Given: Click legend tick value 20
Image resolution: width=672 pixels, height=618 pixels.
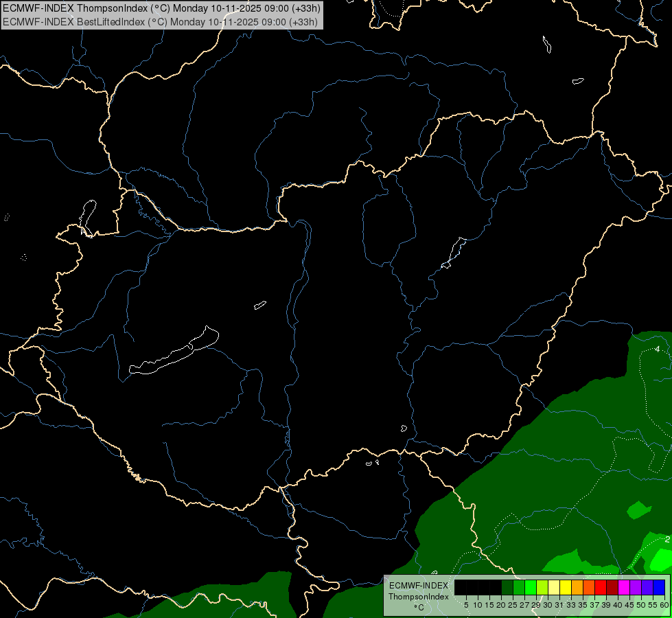Looking at the screenshot, I should click(501, 605).
